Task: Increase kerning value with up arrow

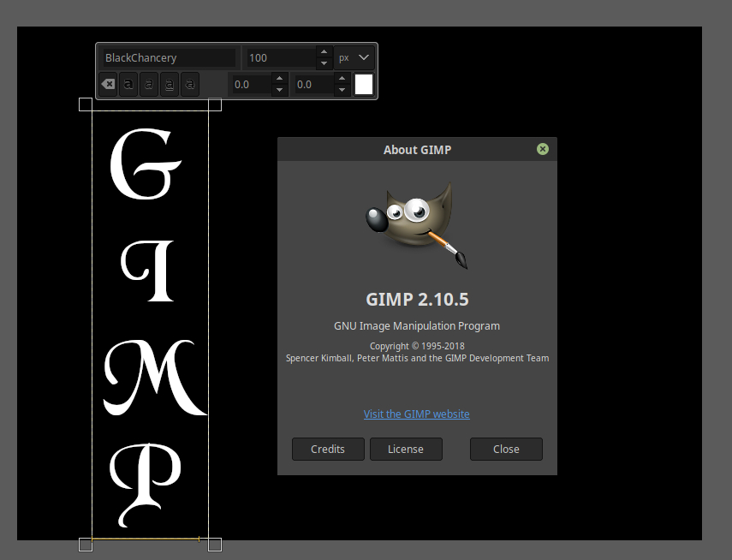Action: 342,79
